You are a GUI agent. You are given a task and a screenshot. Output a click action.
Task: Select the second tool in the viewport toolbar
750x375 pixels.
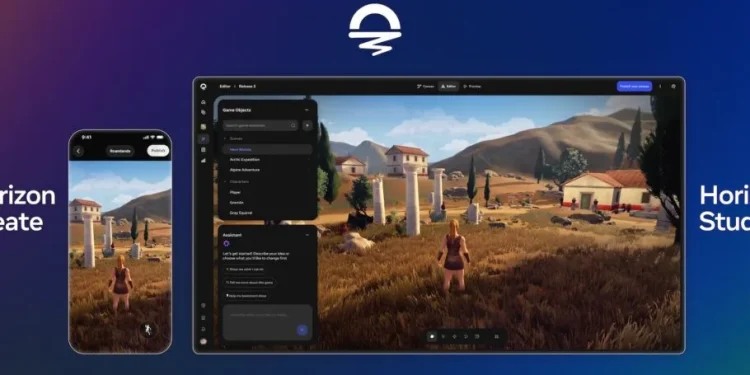click(443, 336)
